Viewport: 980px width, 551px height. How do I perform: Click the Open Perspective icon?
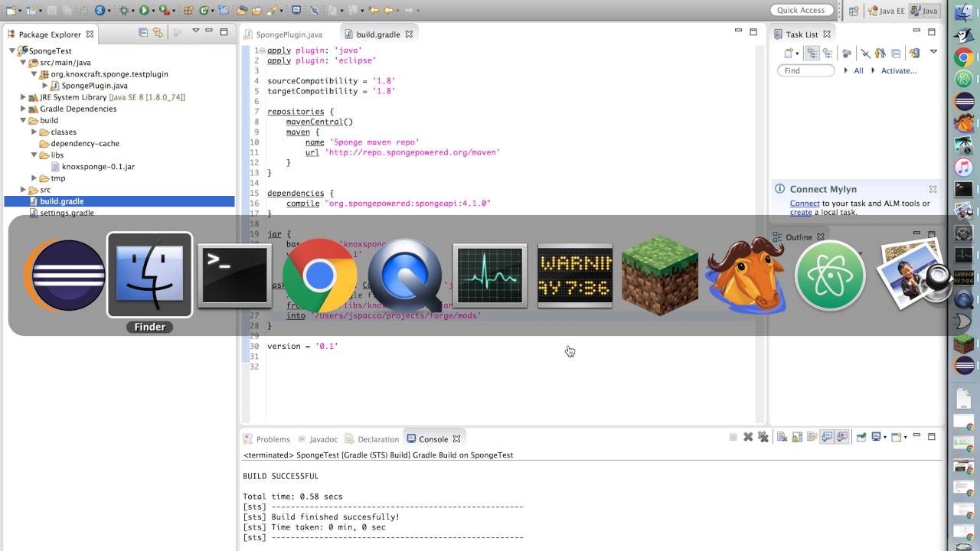click(853, 11)
